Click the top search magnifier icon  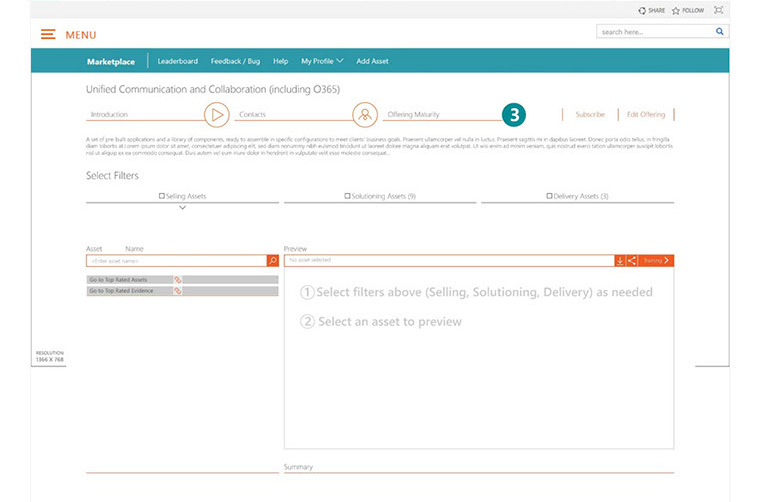click(719, 32)
